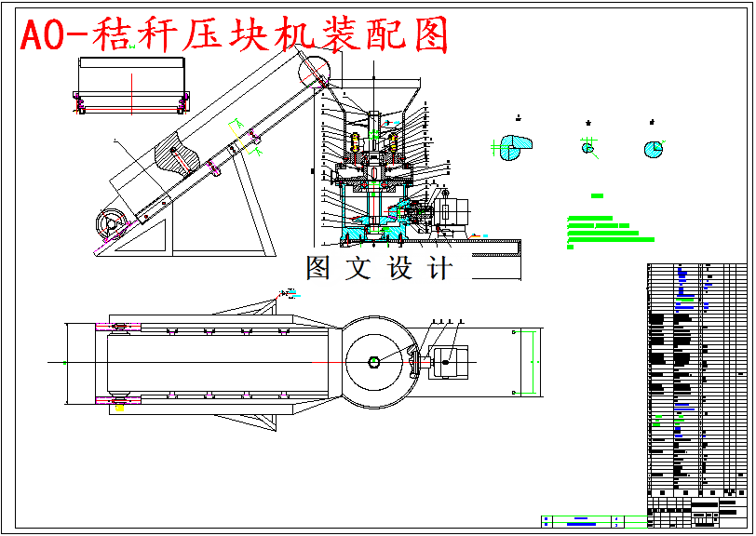Select the motor block in the plan view
The width and height of the screenshot is (756, 536).
point(449,361)
